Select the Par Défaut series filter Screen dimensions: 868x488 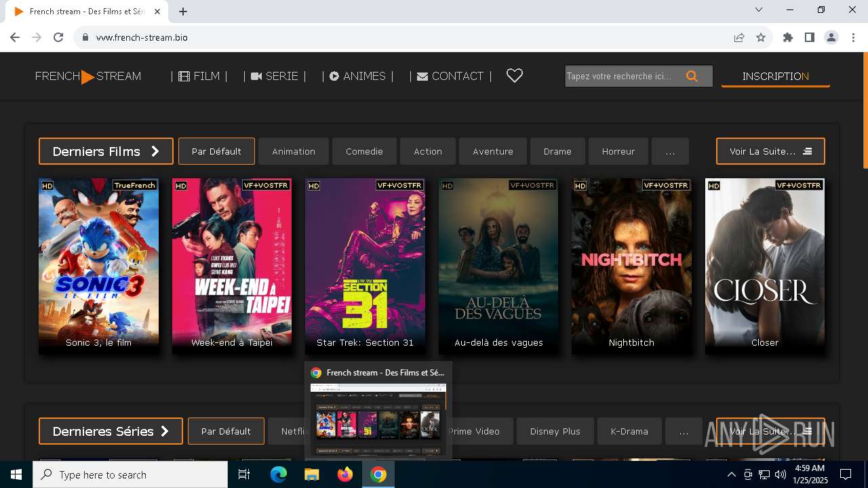point(226,431)
